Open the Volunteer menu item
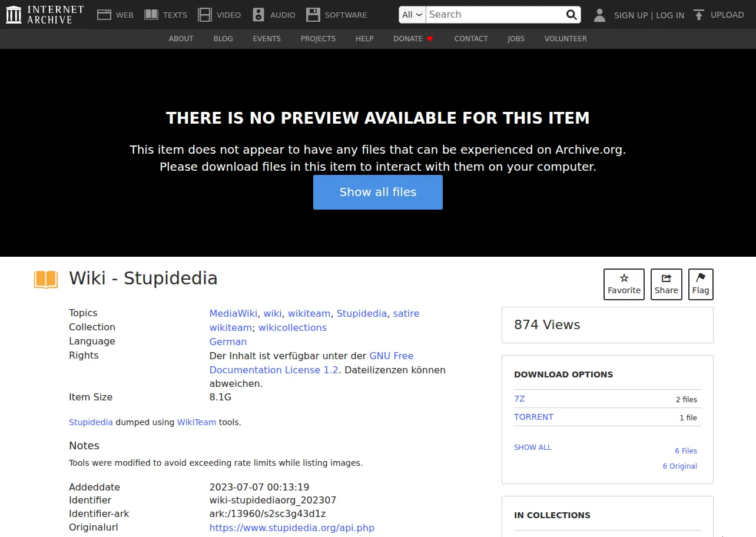This screenshot has height=537, width=756. [566, 39]
